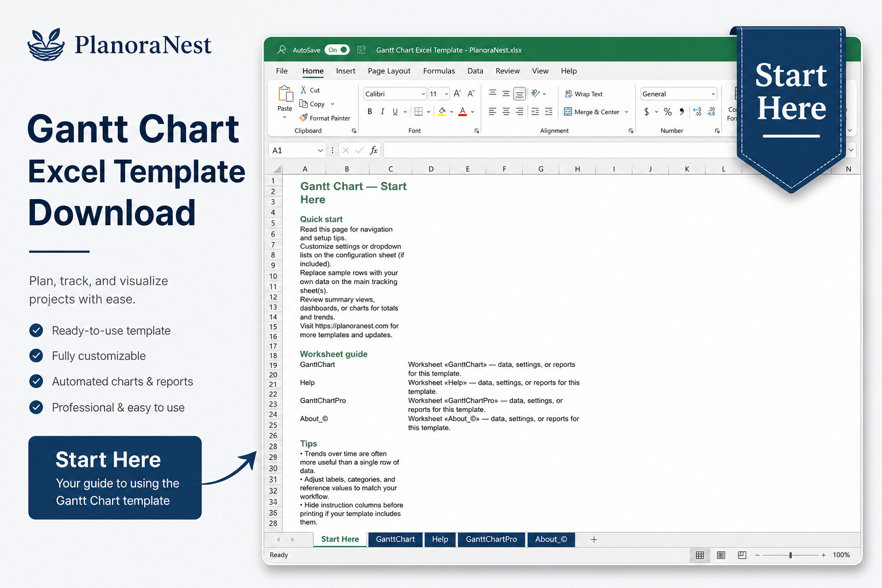Toggle Wrap Text
Image resolution: width=882 pixels, height=588 pixels.
pyautogui.click(x=584, y=94)
